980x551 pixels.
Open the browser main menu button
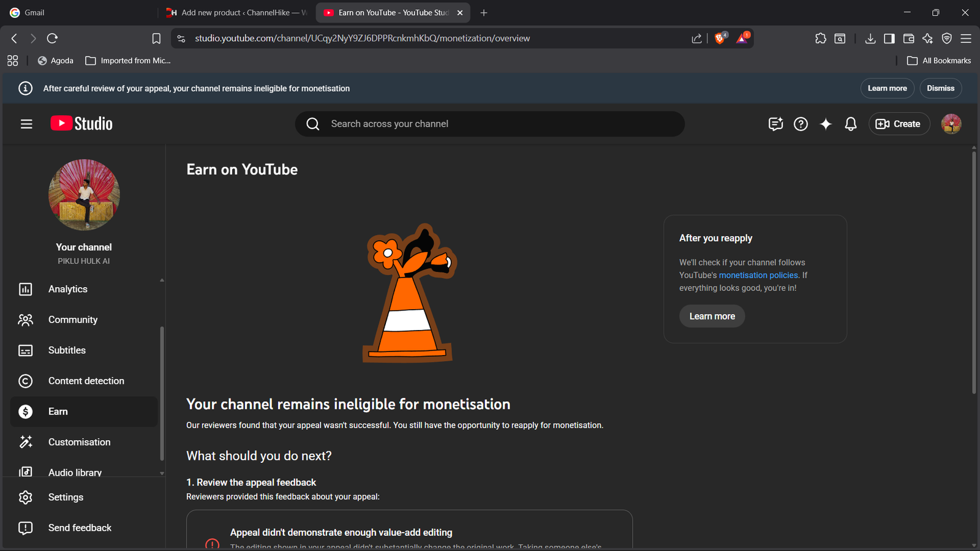click(x=966, y=39)
